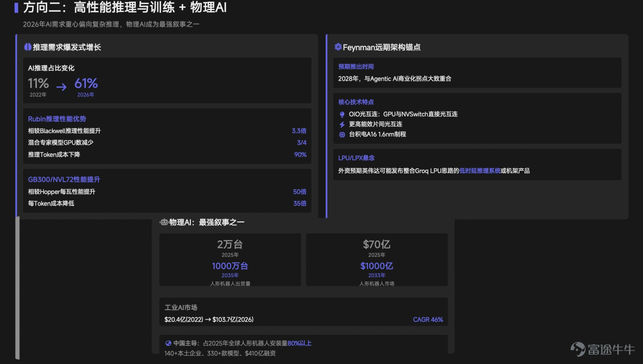Select the row label 混合专家模型GPU数减少
Image resolution: width=643 pixels, height=364 pixels.
tap(61, 143)
